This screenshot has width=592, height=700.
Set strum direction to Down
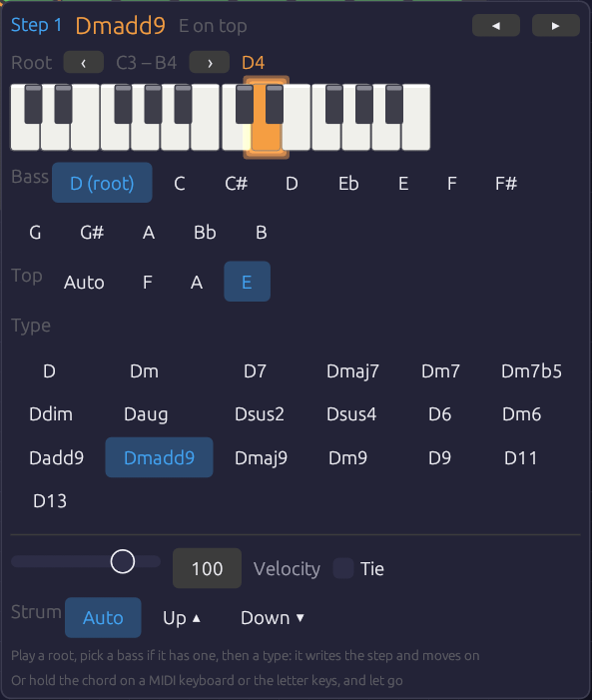273,617
